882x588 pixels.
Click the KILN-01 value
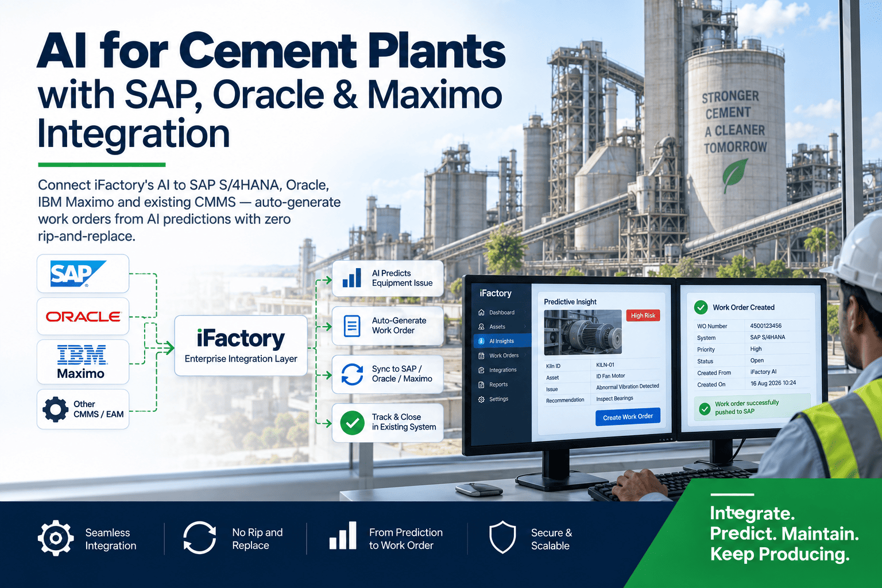(605, 365)
